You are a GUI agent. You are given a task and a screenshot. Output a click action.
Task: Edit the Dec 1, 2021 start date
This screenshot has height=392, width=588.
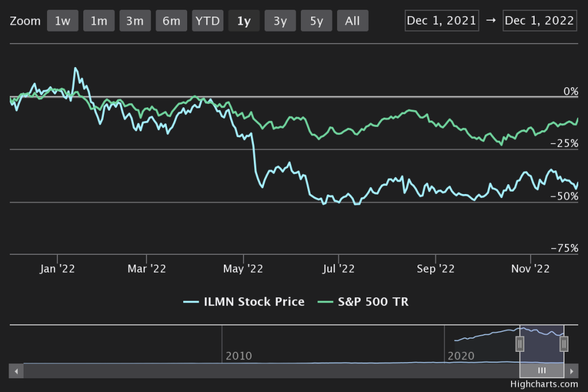coord(442,21)
